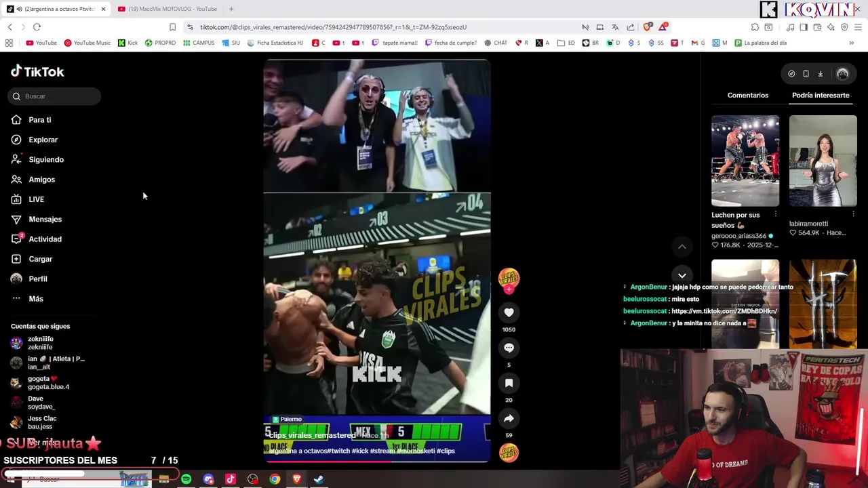Click the browser address bar URL
The image size is (868, 488).
[x=333, y=27]
